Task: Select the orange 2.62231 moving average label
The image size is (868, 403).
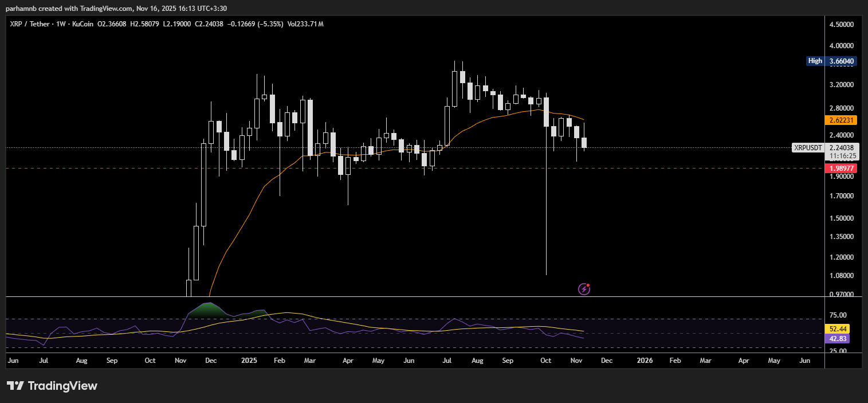Action: click(x=840, y=120)
